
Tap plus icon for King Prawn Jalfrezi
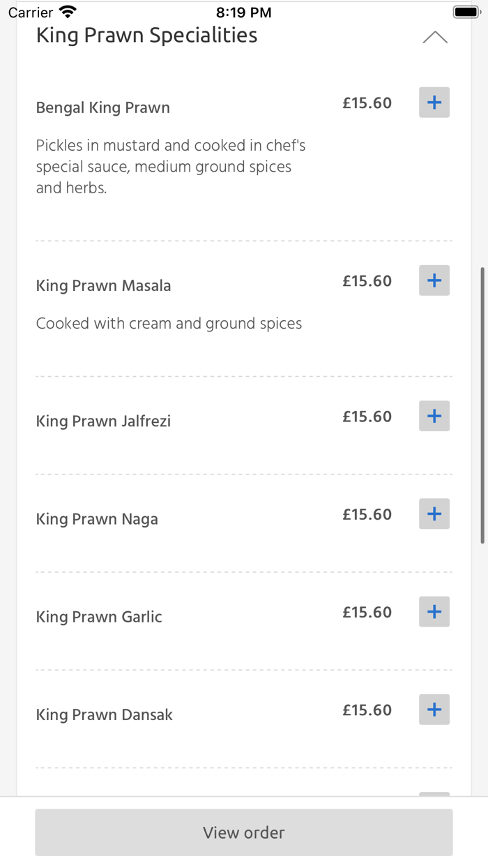point(434,416)
